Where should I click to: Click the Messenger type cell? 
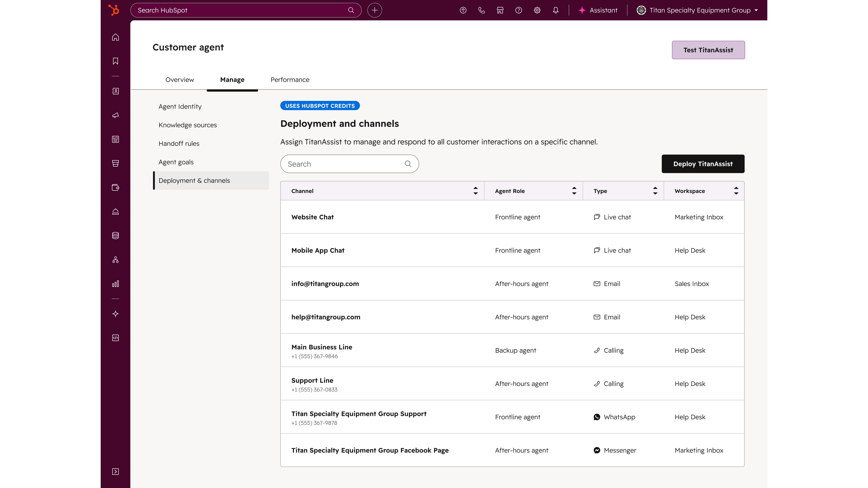[x=615, y=451]
